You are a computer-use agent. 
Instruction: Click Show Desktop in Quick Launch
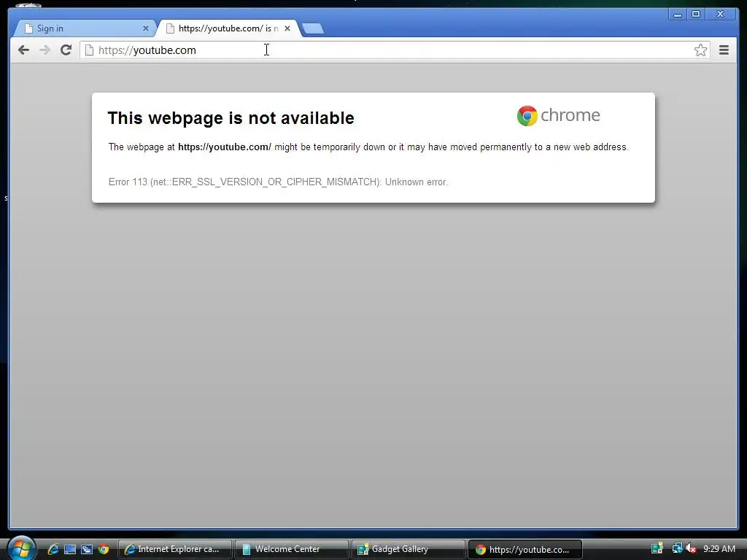coord(70,550)
